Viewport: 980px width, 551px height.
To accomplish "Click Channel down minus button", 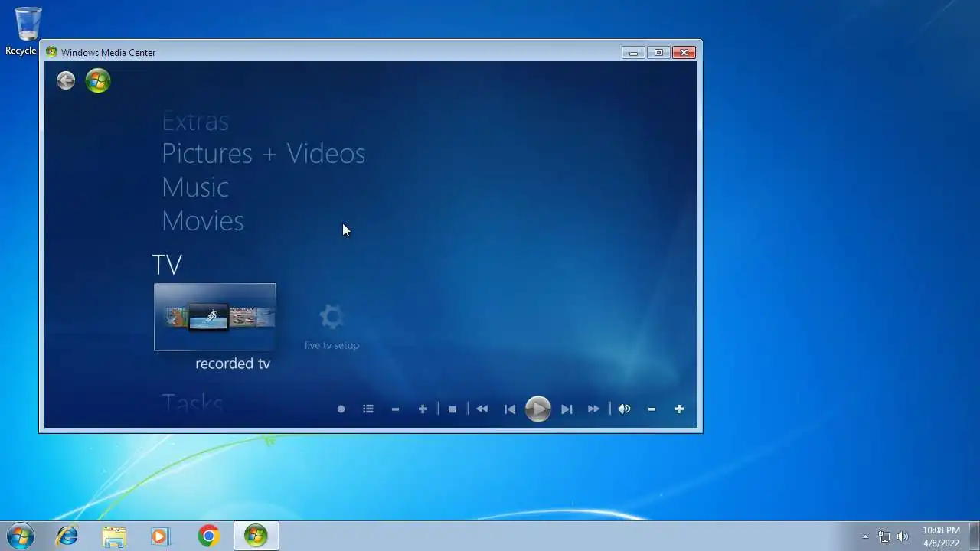I will tap(395, 409).
